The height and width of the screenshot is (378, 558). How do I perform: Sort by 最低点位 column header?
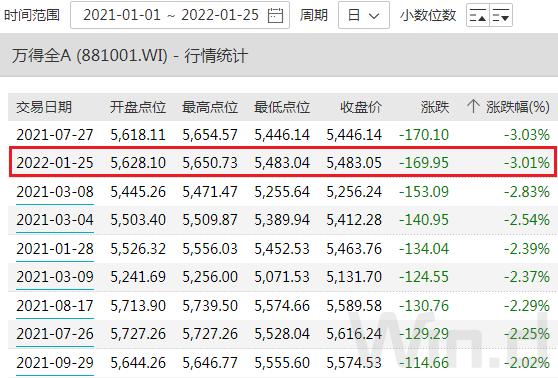tap(282, 107)
